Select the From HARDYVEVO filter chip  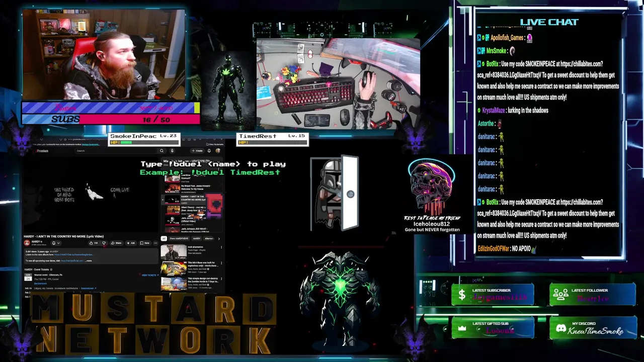(x=179, y=238)
